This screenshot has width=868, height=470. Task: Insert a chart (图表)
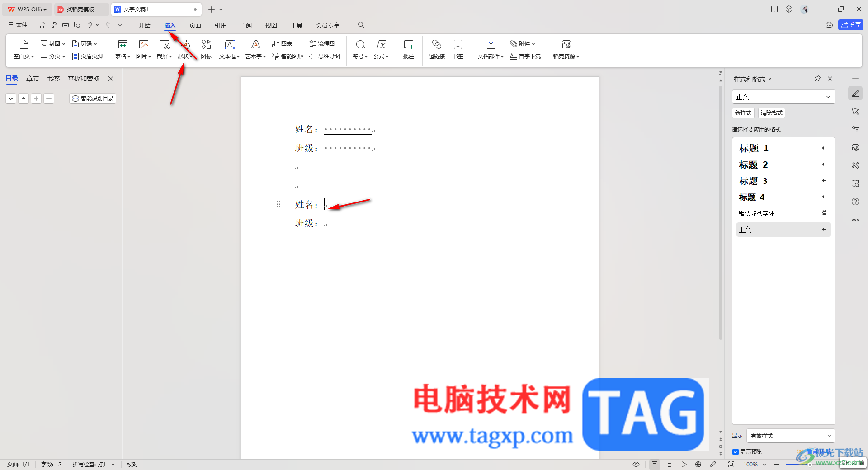[282, 44]
